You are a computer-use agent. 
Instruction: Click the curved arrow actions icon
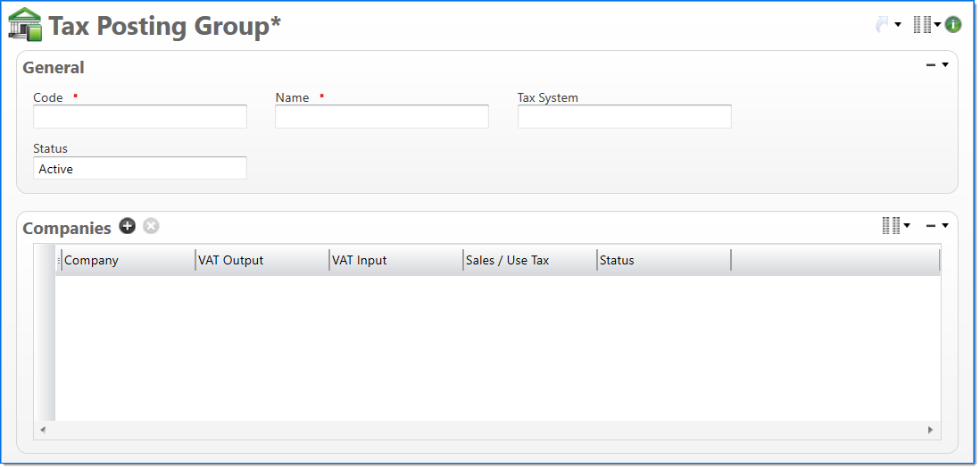coord(882,25)
